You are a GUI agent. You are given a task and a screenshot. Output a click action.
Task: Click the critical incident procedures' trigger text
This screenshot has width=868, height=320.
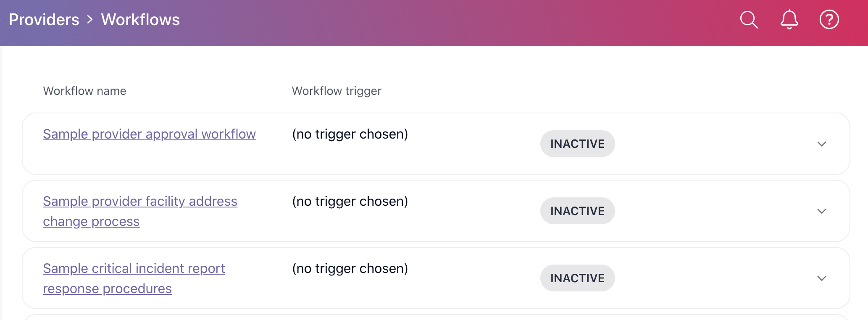pyautogui.click(x=350, y=268)
